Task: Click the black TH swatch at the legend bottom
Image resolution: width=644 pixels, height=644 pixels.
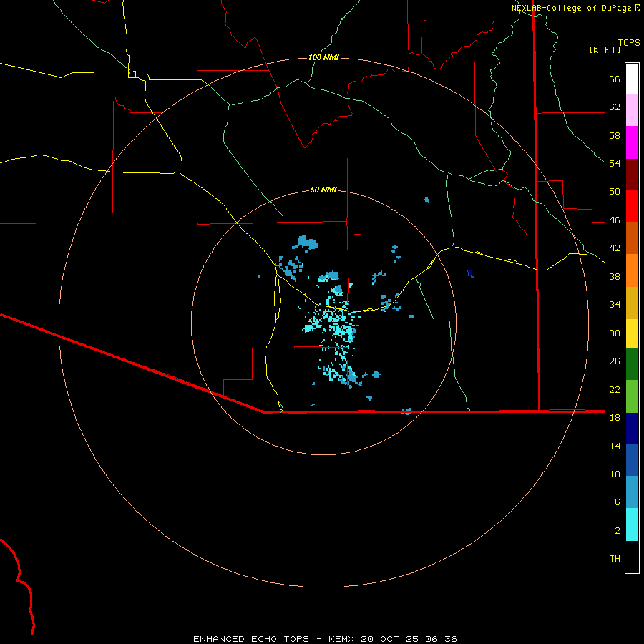Action: coord(632,557)
